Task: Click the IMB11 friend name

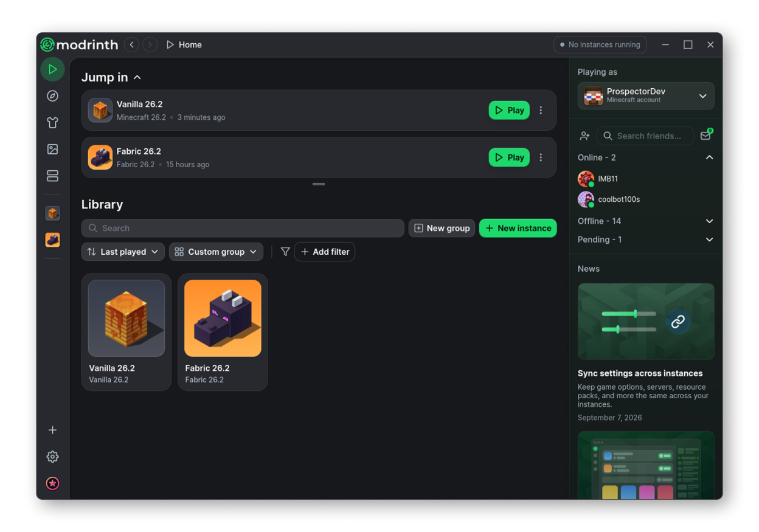Action: click(608, 179)
